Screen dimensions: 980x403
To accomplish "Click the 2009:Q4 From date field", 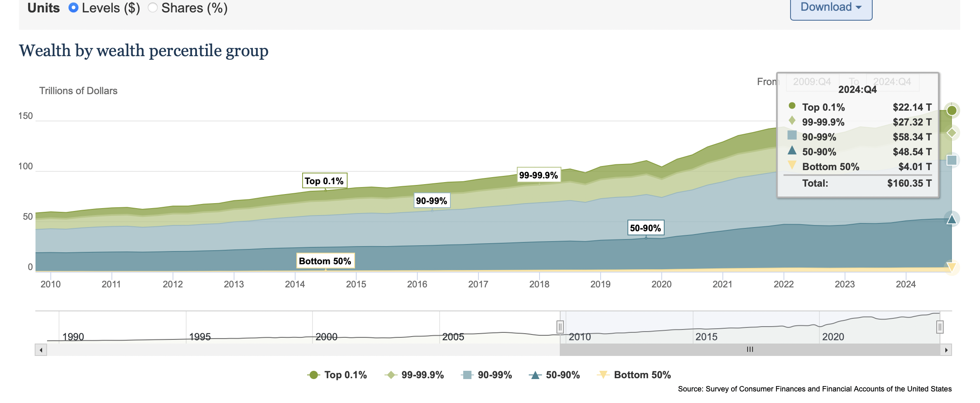I will [x=812, y=82].
